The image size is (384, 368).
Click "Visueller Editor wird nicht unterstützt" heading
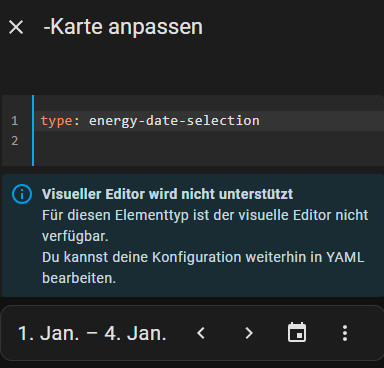coord(167,194)
